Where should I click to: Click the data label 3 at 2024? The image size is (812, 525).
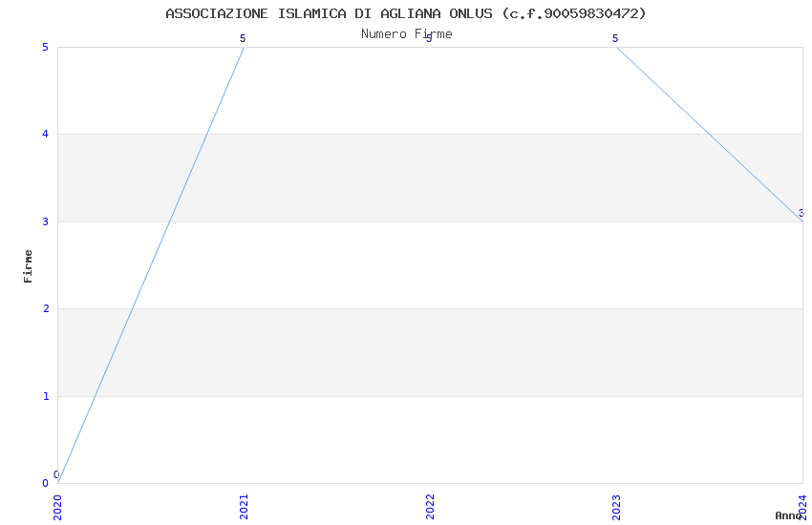click(801, 213)
